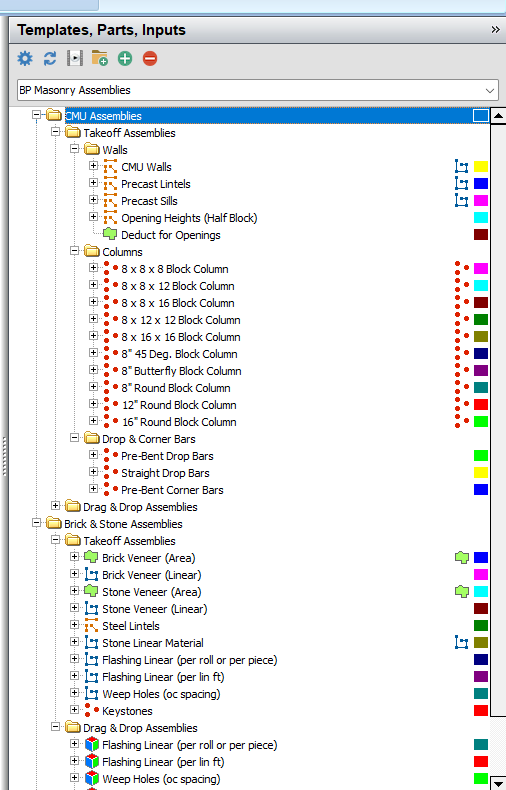Click the green area icon left of Brick Veneer (Area)

point(91,557)
